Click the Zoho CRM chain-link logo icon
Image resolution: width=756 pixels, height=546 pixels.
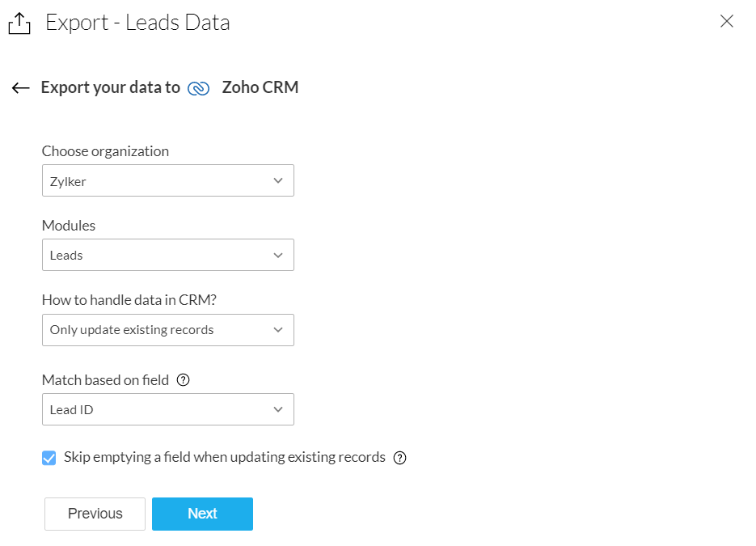(x=198, y=88)
